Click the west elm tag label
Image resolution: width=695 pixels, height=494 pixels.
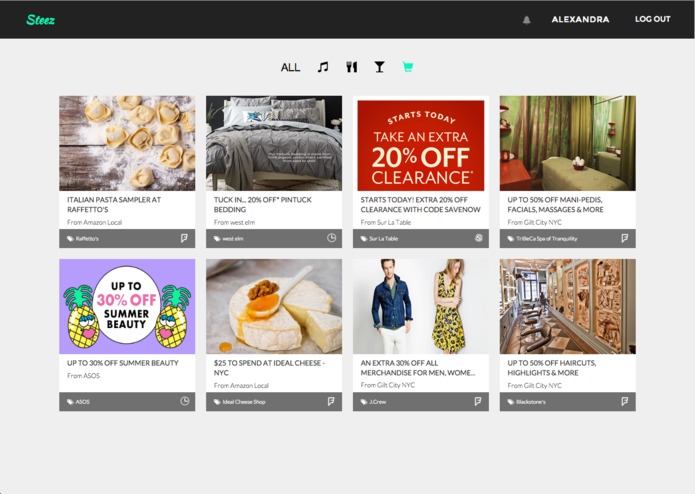pos(229,239)
